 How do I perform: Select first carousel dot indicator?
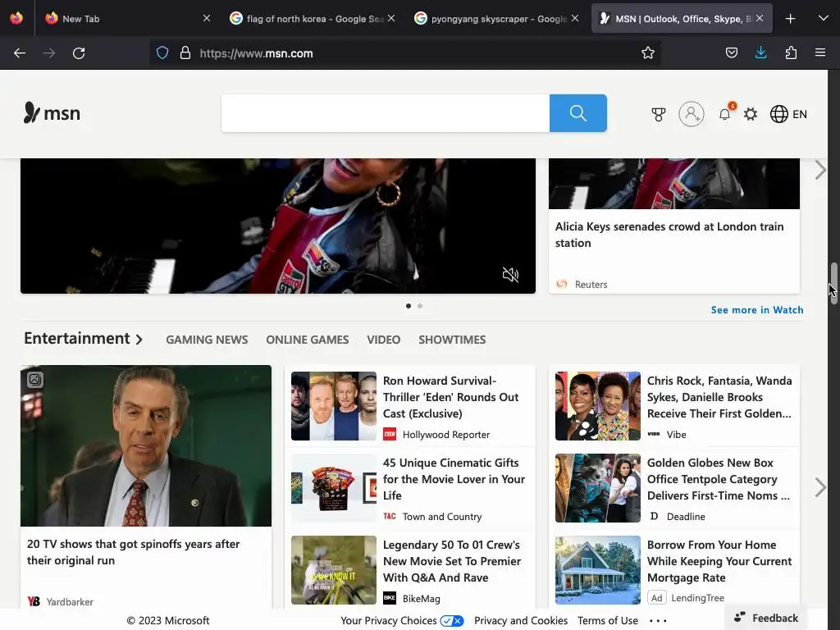coord(409,306)
